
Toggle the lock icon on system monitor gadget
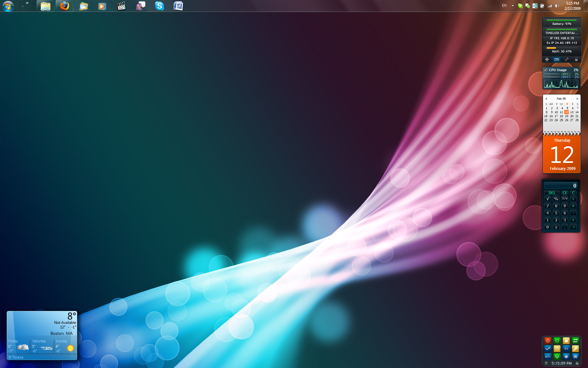[576, 59]
